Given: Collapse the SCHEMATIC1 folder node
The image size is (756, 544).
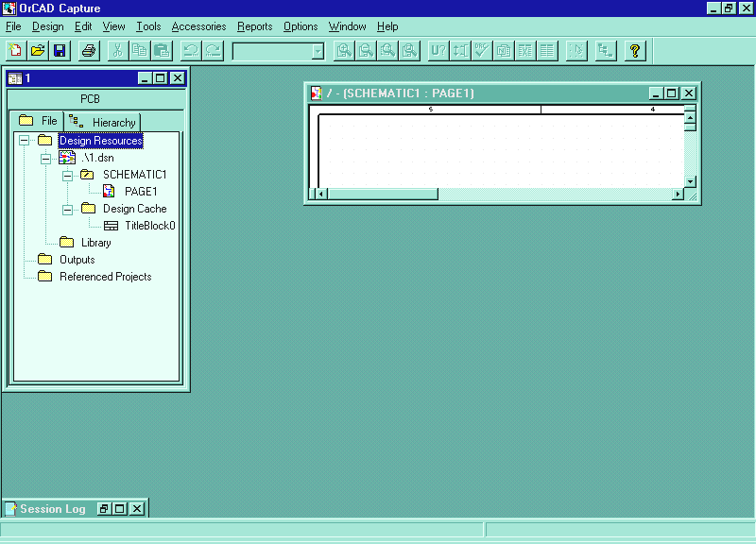Looking at the screenshot, I should [x=67, y=176].
